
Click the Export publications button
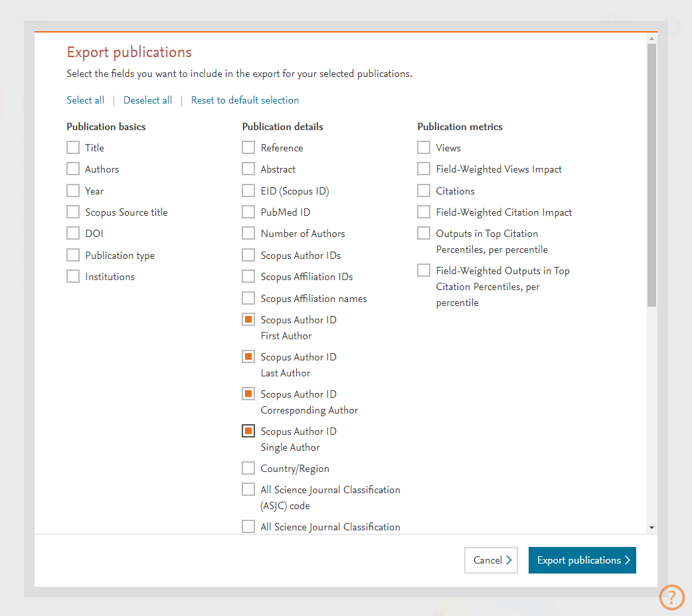point(582,560)
